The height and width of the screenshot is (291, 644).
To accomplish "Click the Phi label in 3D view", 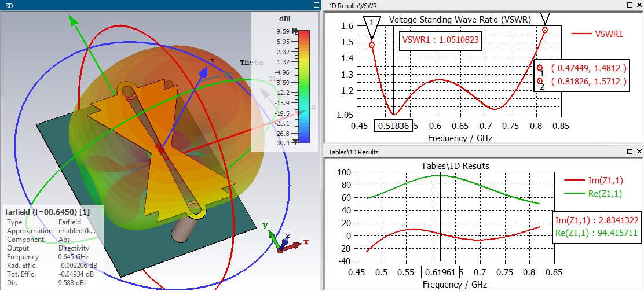I will 275,79.
